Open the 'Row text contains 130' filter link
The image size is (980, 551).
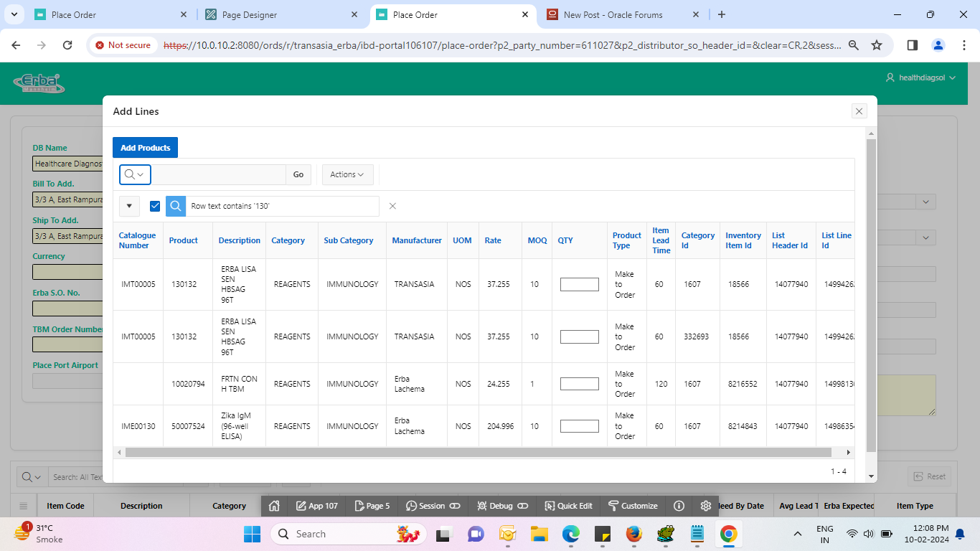click(230, 206)
